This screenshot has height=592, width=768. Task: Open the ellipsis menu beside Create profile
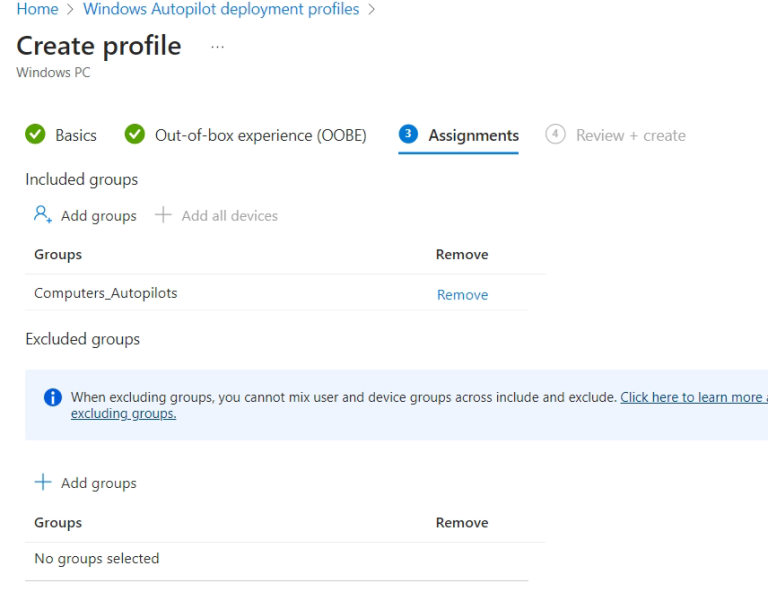tap(218, 47)
